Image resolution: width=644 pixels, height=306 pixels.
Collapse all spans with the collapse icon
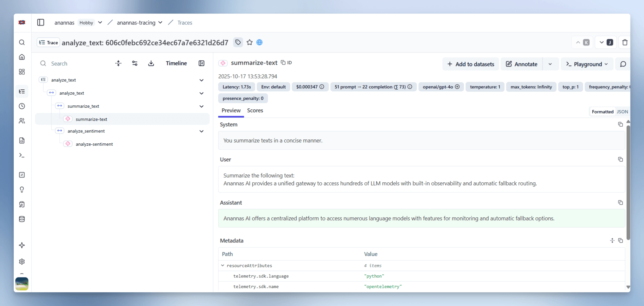(118, 63)
